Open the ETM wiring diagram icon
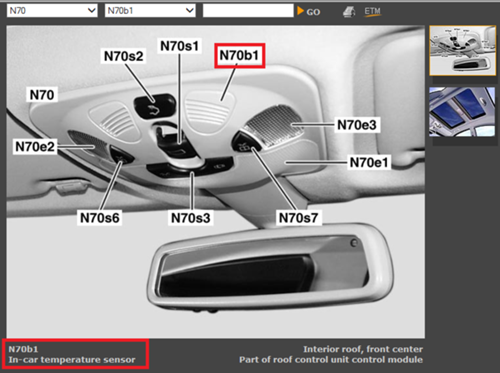Viewport: 500px width, 373px height. pos(372,12)
